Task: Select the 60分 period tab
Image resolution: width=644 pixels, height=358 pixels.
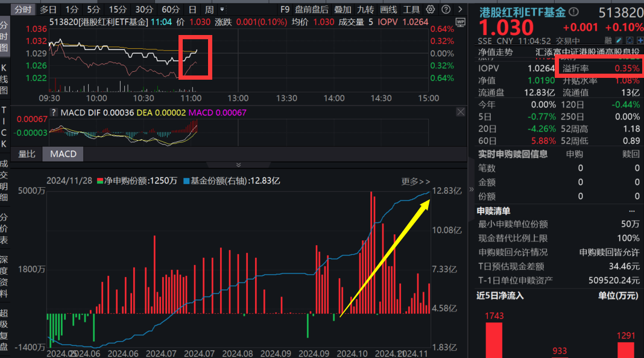Action: 171,9
